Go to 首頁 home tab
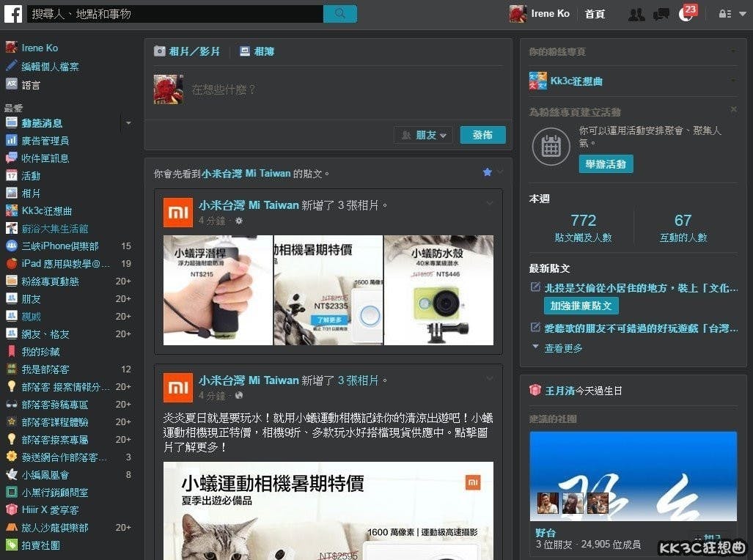The image size is (753, 560). coord(595,14)
